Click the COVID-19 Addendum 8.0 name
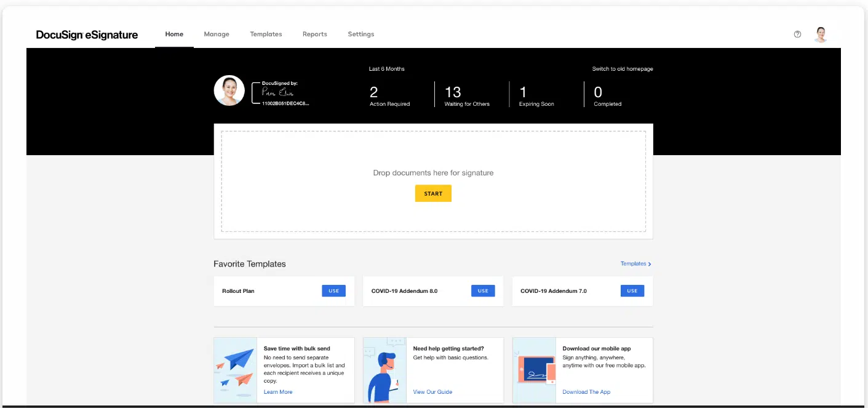Image resolution: width=868 pixels, height=408 pixels. tap(404, 291)
